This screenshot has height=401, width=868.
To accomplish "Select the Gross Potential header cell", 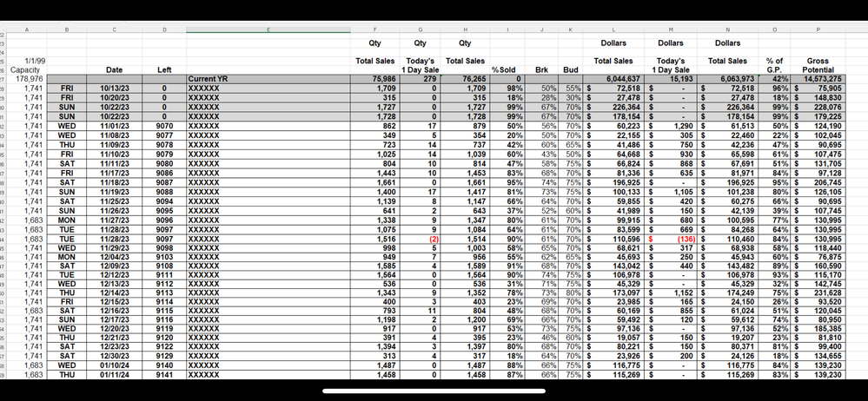I will [817, 65].
